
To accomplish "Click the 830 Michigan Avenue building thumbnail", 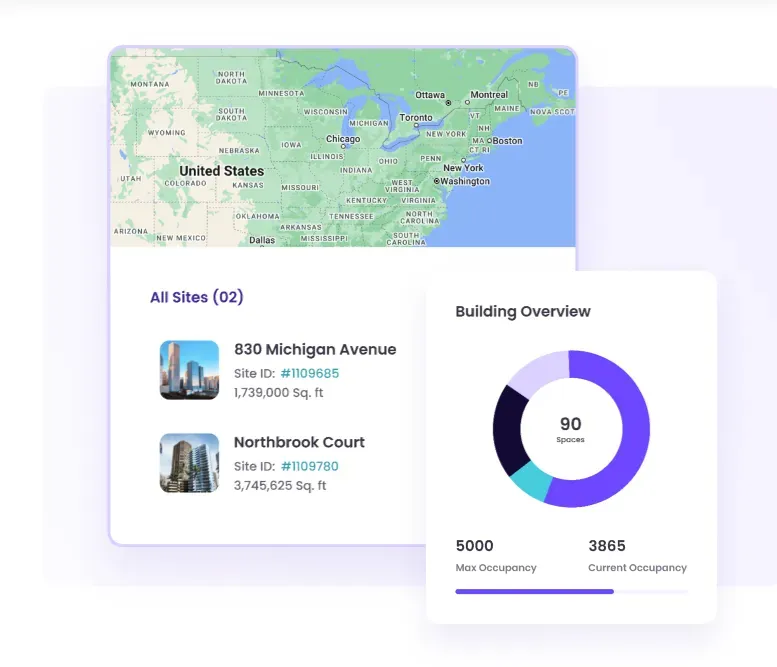I will 189,370.
